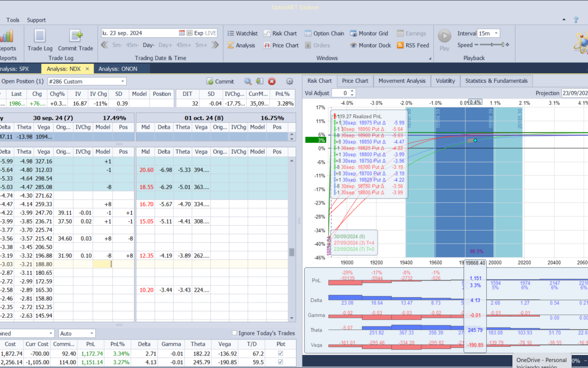
Task: Open the trading date calendar picker
Action: coord(182,33)
